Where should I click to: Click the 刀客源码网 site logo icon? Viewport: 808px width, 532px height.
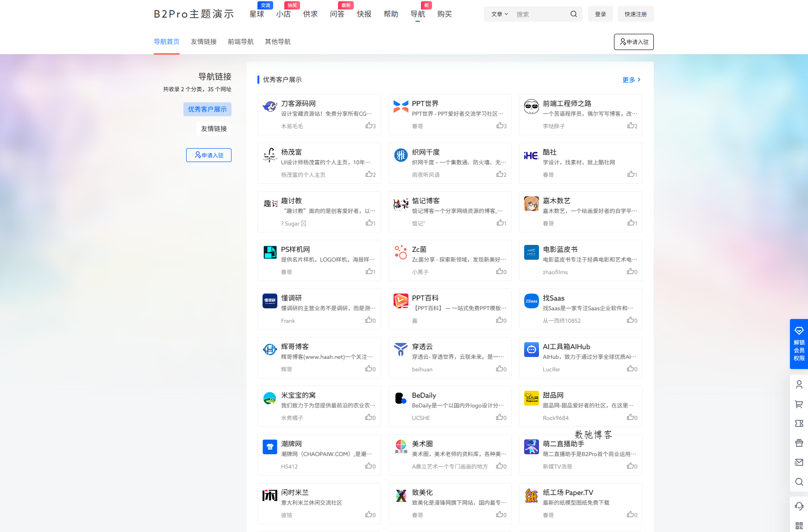[x=270, y=106]
